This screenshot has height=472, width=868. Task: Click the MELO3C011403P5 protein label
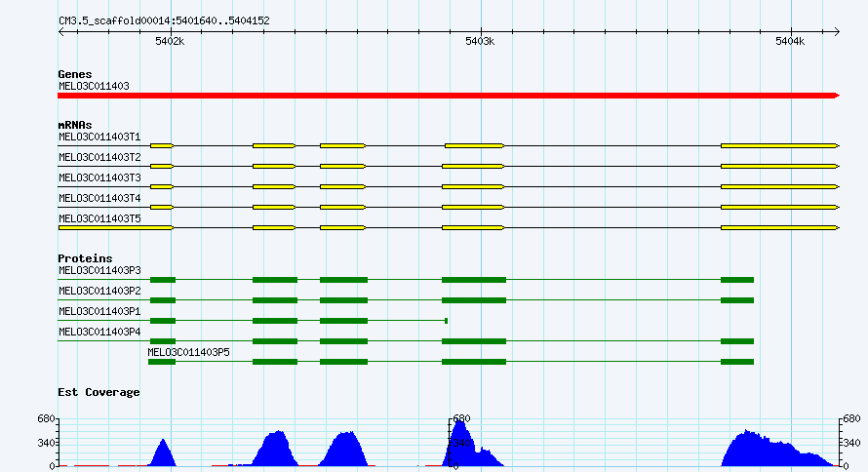tap(188, 352)
